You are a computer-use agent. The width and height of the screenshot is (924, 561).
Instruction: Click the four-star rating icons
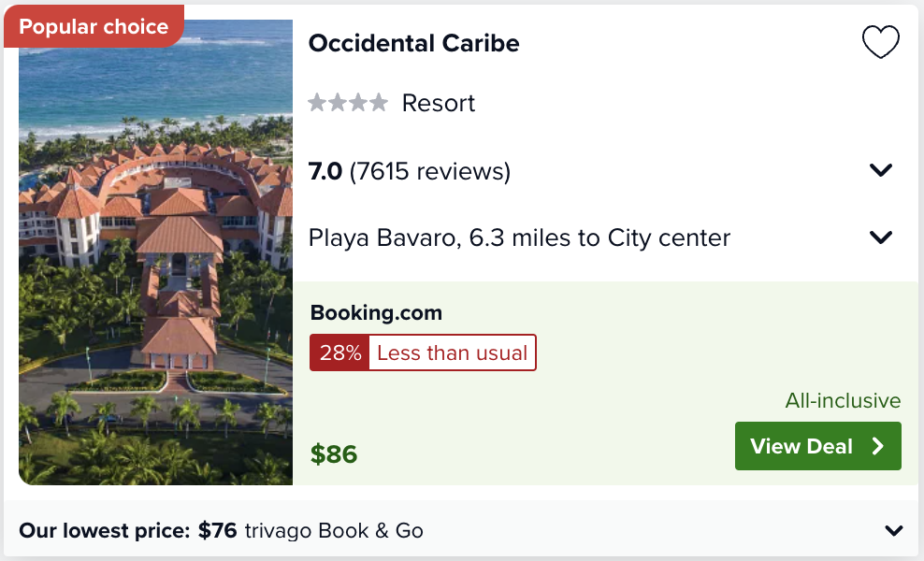(348, 103)
